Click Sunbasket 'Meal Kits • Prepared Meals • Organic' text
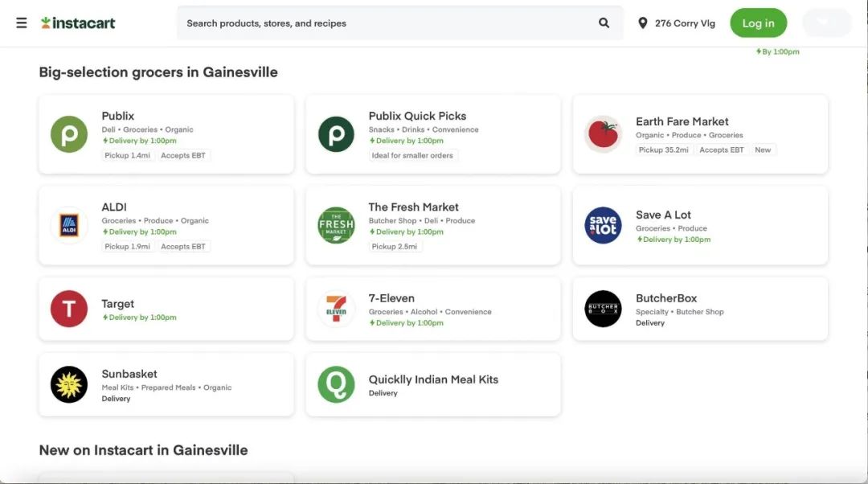This screenshot has width=868, height=484. click(166, 388)
